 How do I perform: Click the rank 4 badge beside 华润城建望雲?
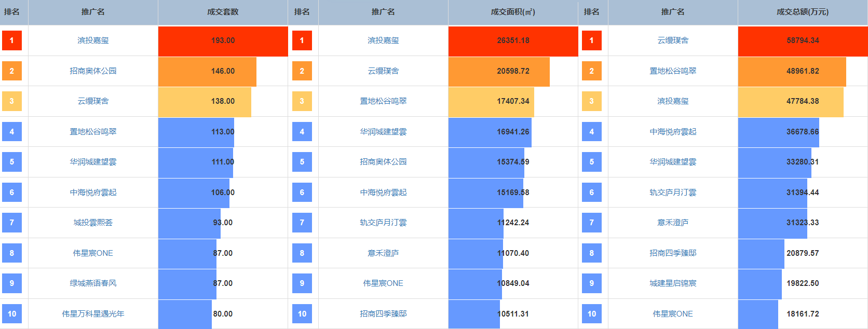point(302,132)
